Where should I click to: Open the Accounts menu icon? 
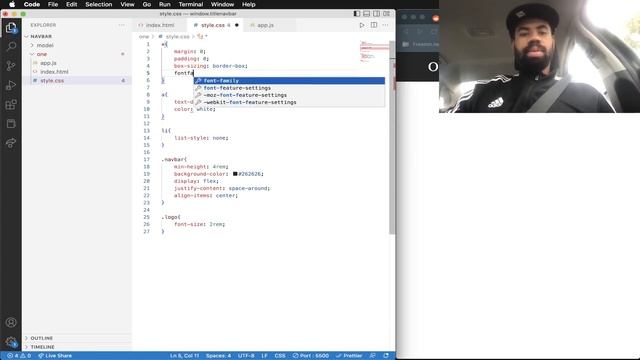[11, 322]
